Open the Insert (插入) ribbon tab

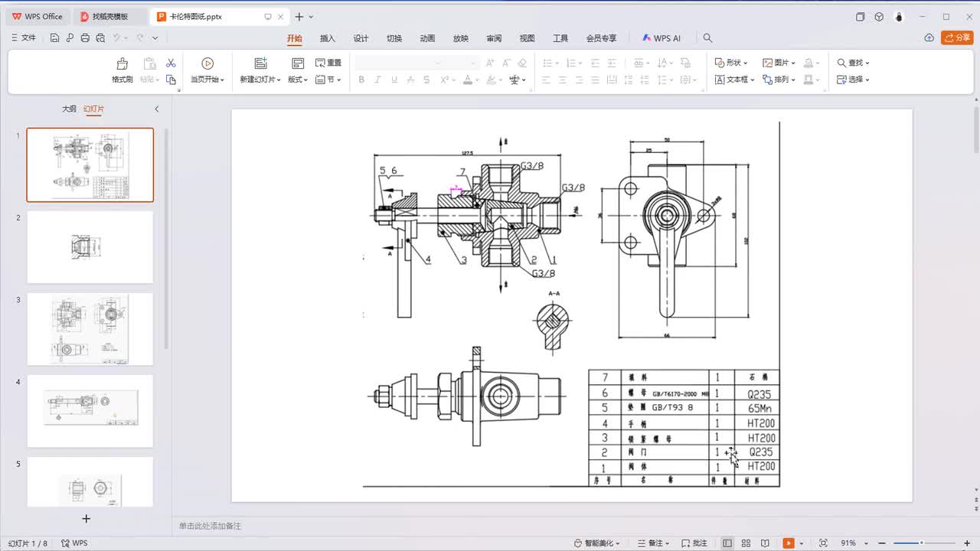point(328,38)
